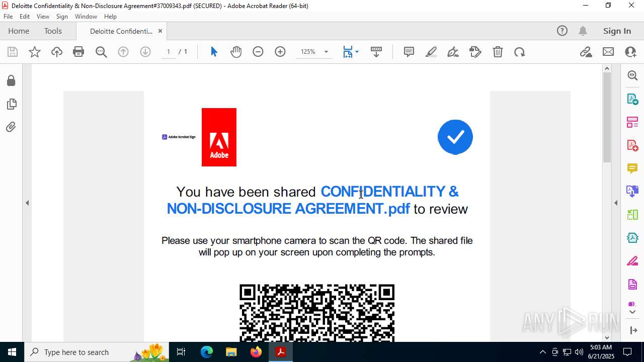Screen dimensions: 644x362
Task: Switch to the Home tab
Action: [19, 31]
